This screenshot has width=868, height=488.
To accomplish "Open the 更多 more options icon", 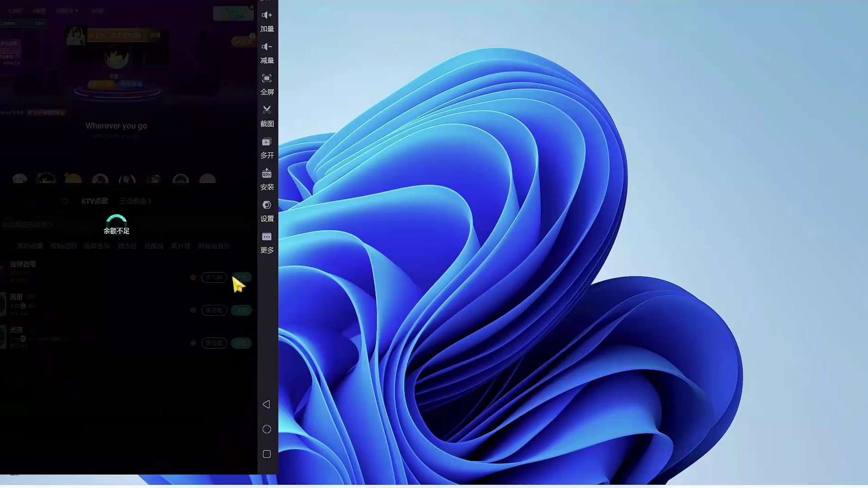I will [x=267, y=237].
